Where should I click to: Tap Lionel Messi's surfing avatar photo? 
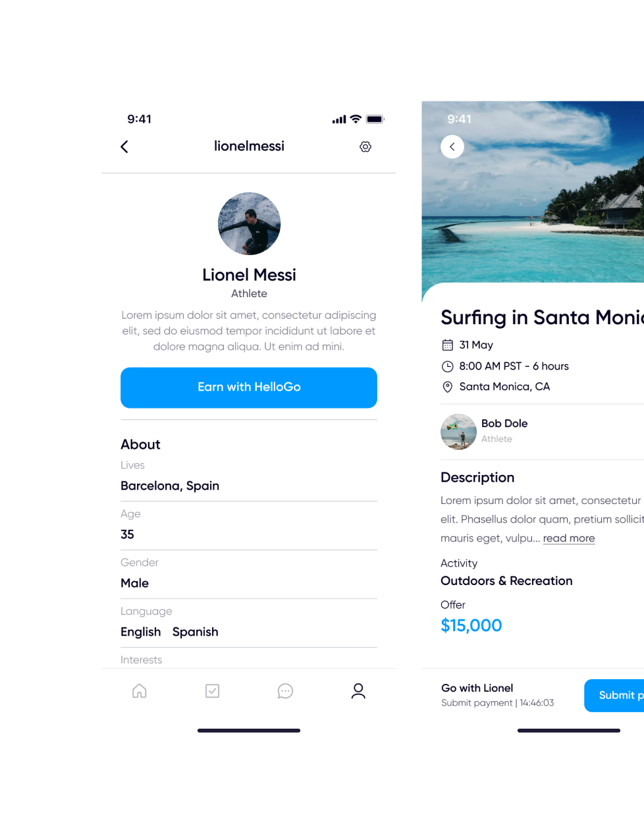point(249,224)
